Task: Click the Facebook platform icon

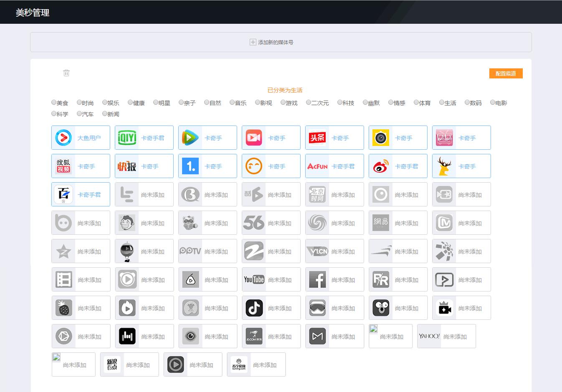Action: [317, 279]
